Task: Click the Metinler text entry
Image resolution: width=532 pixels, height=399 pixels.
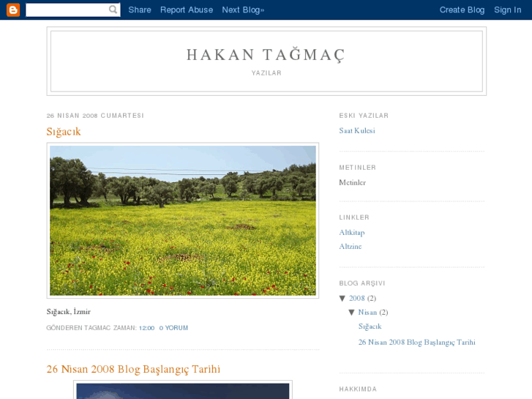Action: click(x=352, y=183)
